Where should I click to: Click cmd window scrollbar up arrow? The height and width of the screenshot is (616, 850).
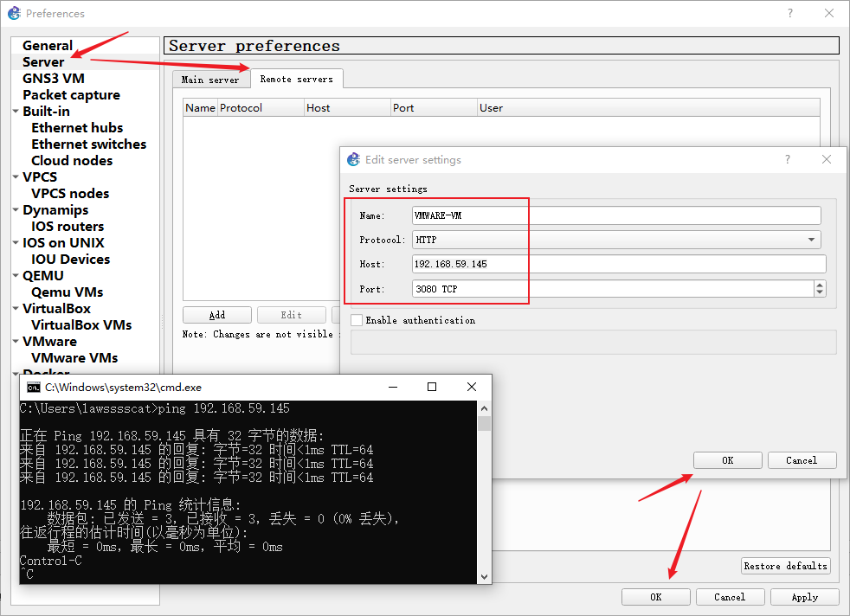pyautogui.click(x=484, y=408)
